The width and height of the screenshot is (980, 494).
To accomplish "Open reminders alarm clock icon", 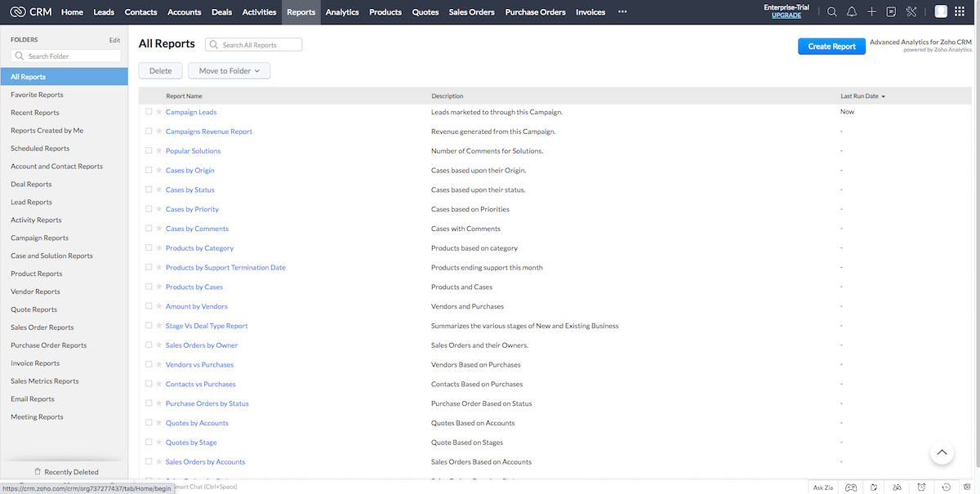I will [x=921, y=487].
